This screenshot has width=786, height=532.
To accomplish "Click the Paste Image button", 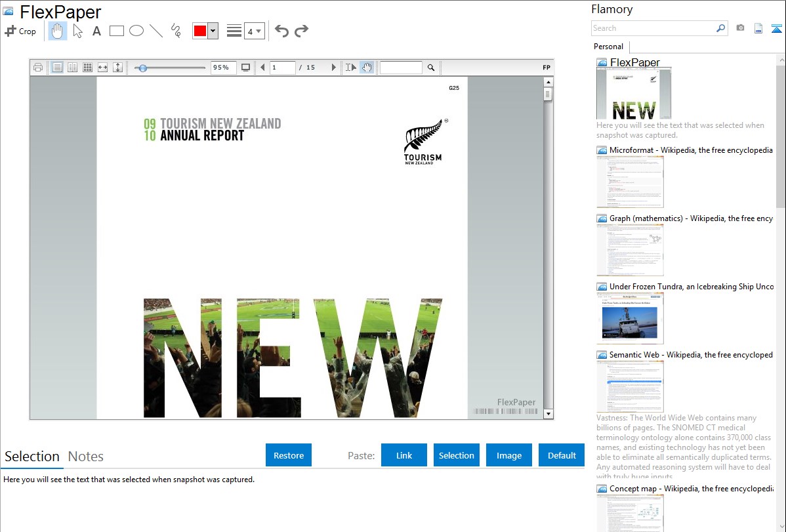I will point(508,455).
